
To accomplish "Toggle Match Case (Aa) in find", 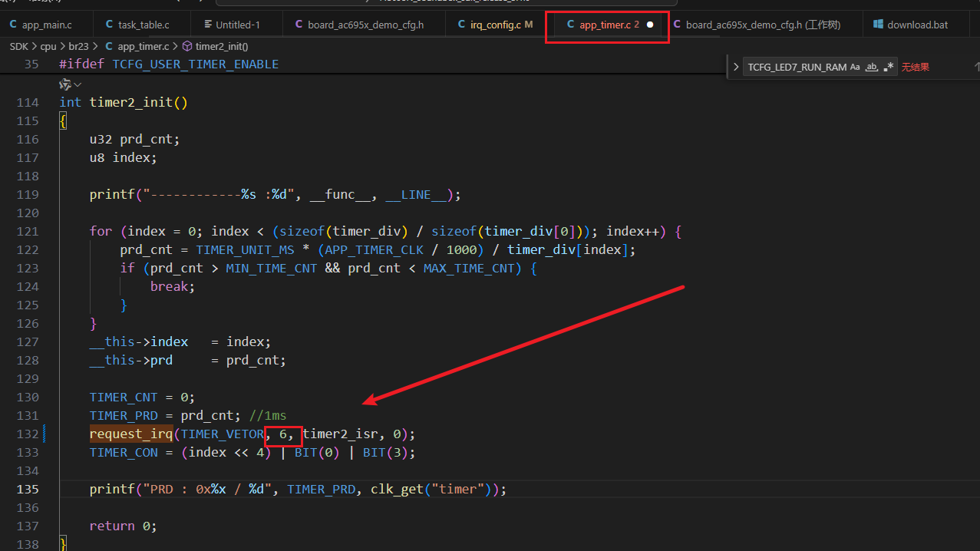I will click(x=856, y=67).
